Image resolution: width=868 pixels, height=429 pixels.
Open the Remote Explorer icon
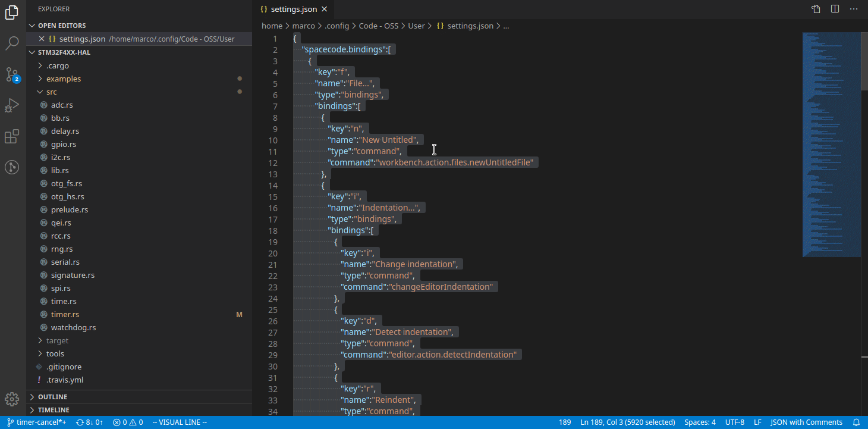coord(12,167)
